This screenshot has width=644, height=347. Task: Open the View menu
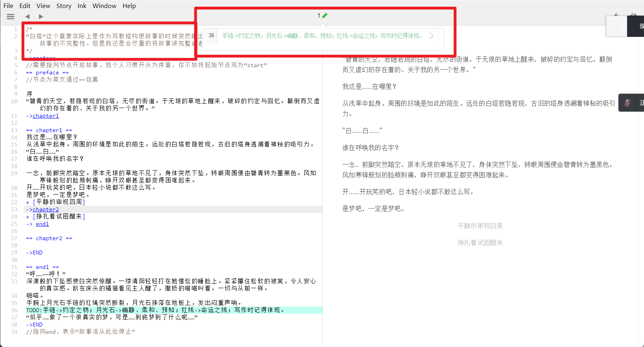click(43, 6)
